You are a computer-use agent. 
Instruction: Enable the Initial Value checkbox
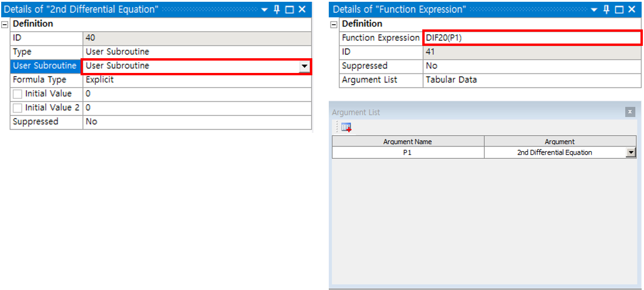(x=18, y=94)
